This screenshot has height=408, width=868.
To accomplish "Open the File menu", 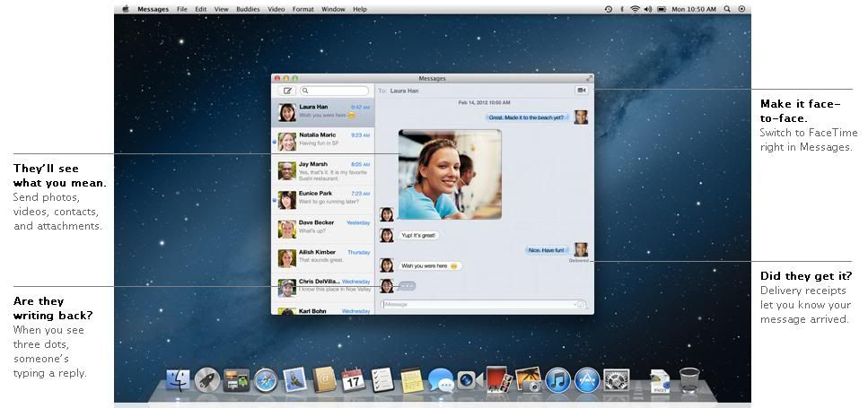I will point(181,9).
